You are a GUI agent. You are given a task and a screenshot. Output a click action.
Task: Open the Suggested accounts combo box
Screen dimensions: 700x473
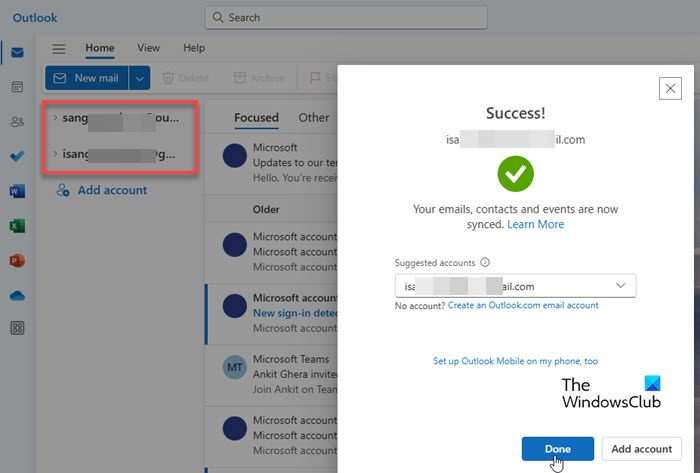(x=516, y=286)
